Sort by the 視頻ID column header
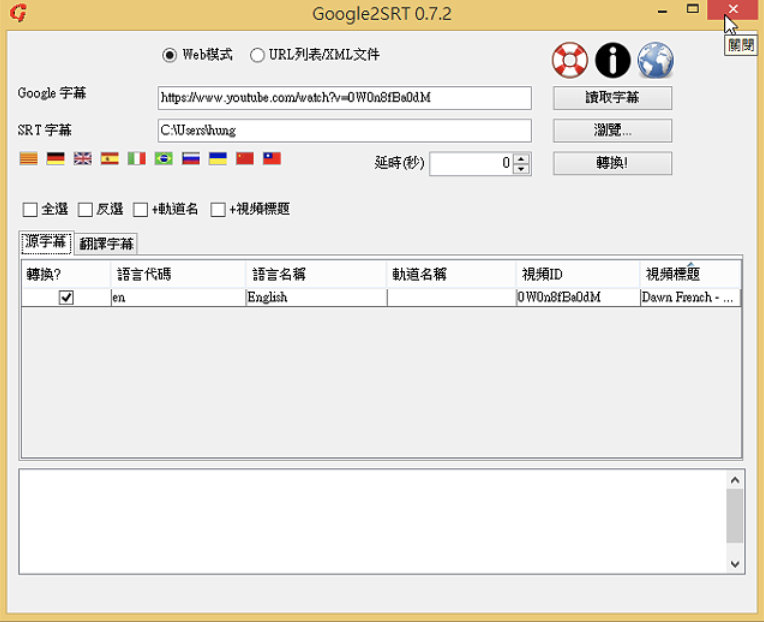764x622 pixels. coord(578,274)
